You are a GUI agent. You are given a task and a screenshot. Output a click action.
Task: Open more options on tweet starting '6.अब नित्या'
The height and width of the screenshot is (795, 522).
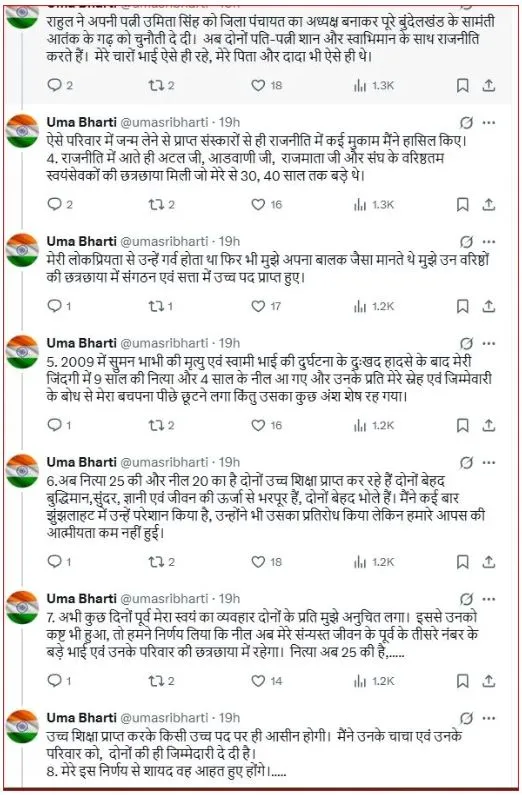(x=489, y=462)
